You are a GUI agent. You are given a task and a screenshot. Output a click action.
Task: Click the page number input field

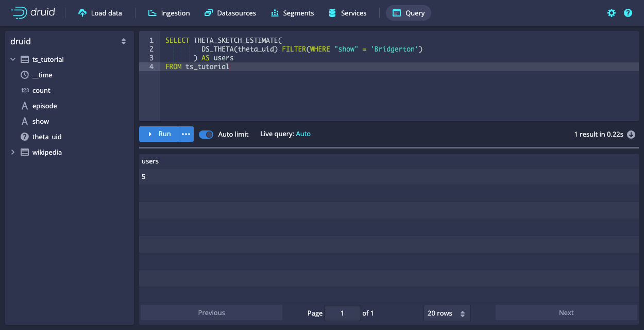(x=342, y=313)
